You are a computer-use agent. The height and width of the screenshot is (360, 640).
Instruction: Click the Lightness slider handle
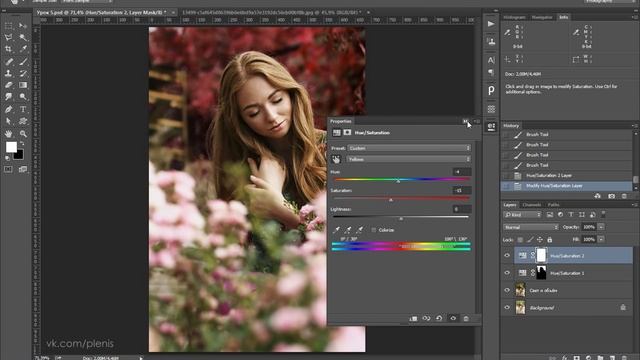401,219
